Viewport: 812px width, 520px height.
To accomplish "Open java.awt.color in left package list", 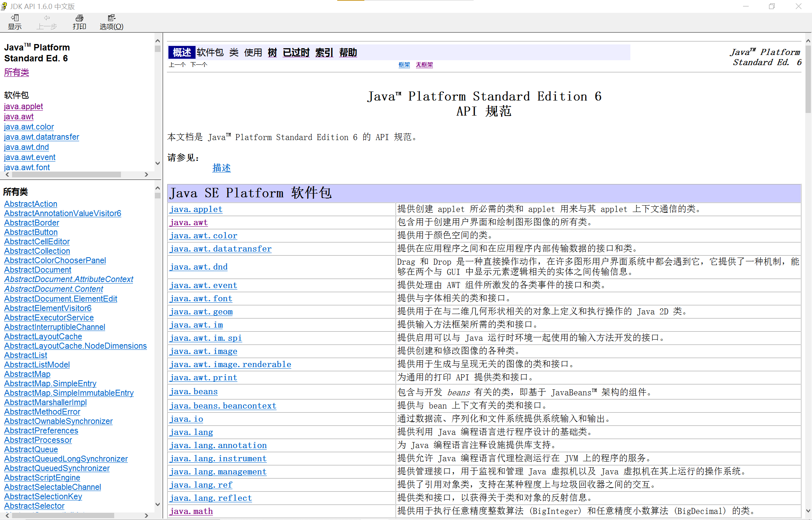I will coord(29,127).
